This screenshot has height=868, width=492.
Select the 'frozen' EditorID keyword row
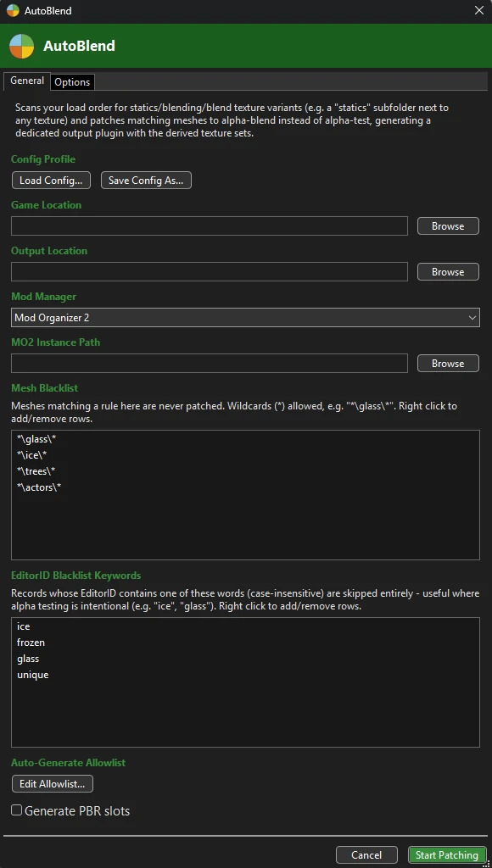point(245,643)
